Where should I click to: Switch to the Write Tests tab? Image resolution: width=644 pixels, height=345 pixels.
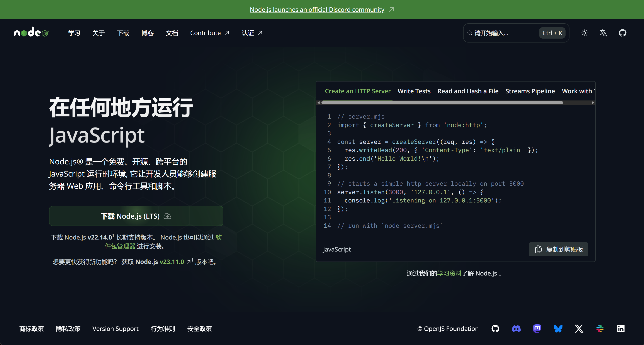[x=414, y=91]
